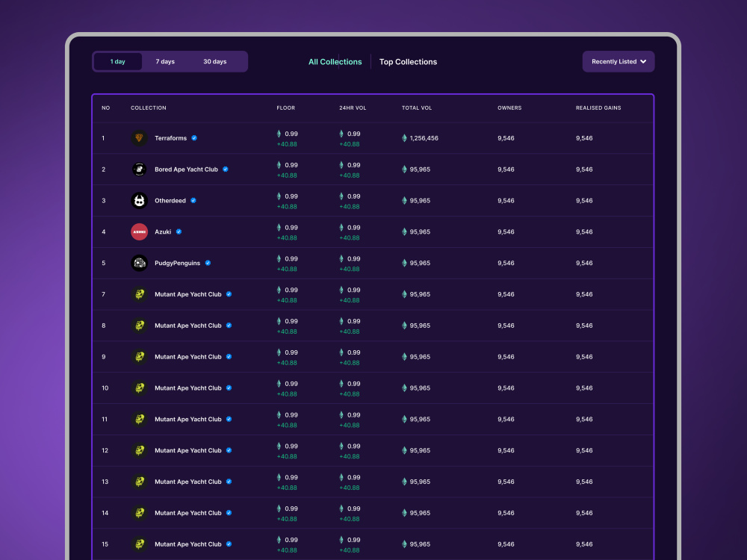
Task: Sort by the 24HR VOL column header
Action: [x=353, y=108]
